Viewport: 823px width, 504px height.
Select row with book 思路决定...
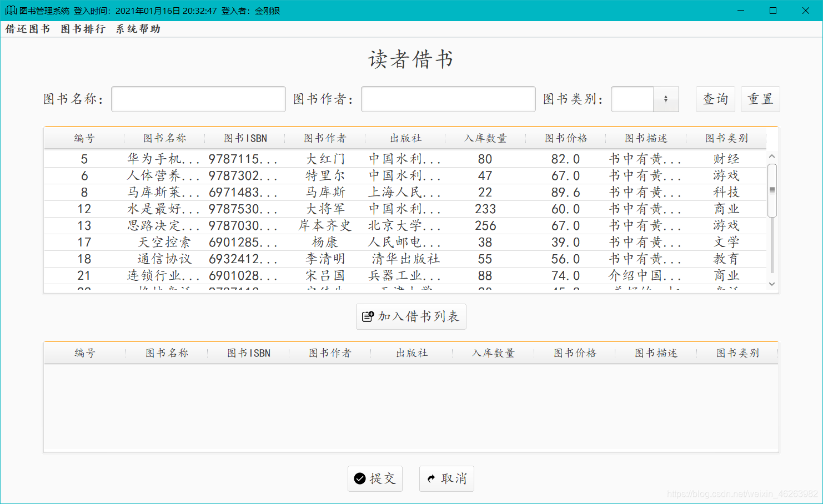point(405,225)
